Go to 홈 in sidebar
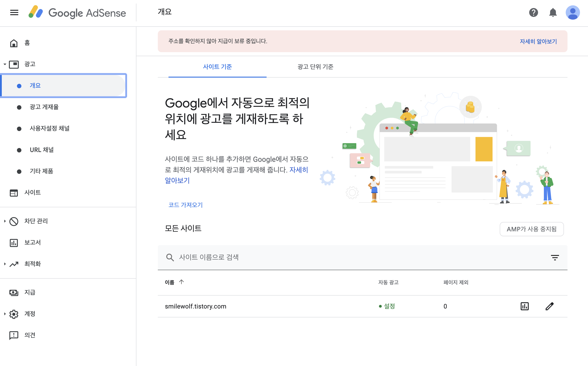Image resolution: width=588 pixels, height=366 pixels. [x=27, y=43]
